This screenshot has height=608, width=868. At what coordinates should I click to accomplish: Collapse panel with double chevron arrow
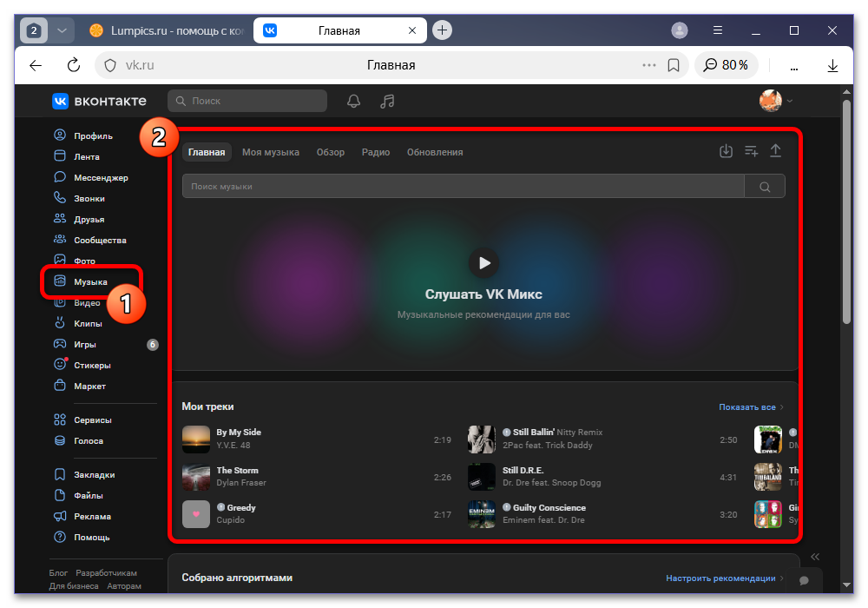pyautogui.click(x=814, y=557)
